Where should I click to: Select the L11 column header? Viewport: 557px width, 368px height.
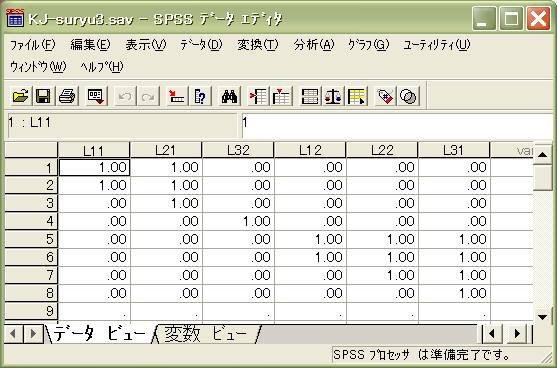click(x=94, y=150)
